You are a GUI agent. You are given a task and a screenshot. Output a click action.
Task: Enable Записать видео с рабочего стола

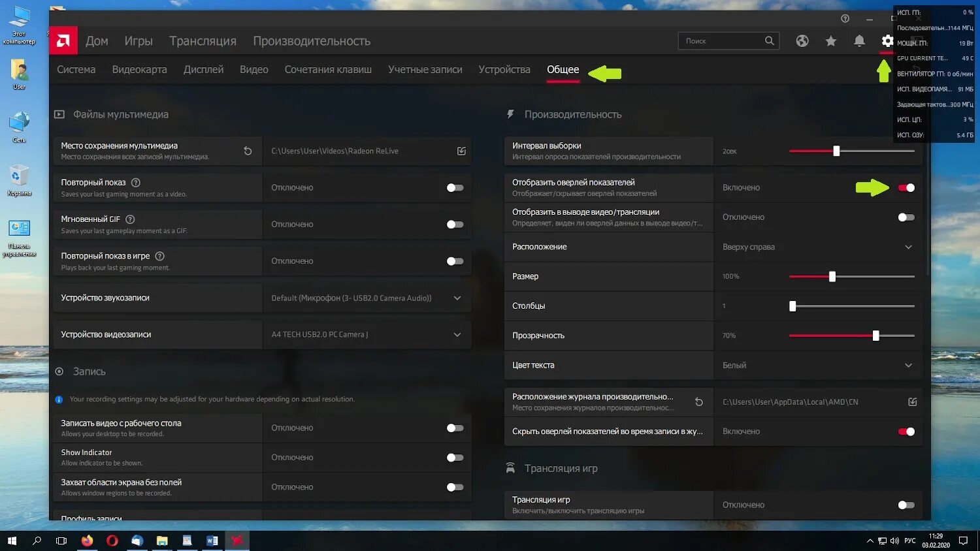click(455, 428)
